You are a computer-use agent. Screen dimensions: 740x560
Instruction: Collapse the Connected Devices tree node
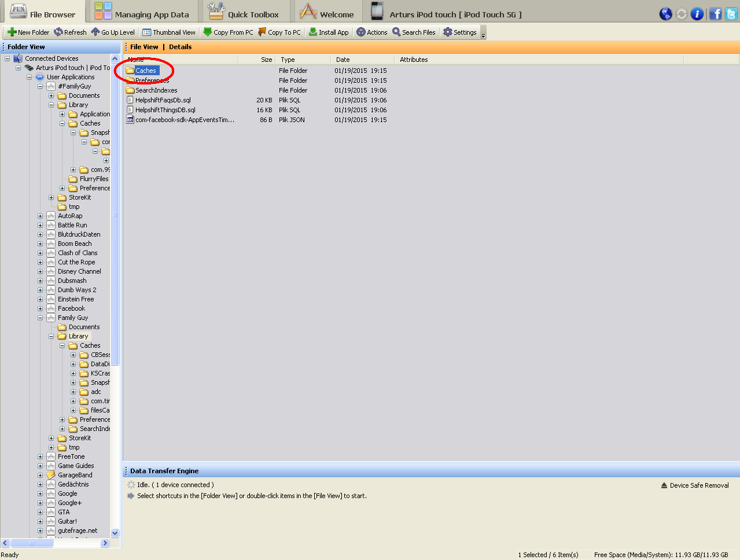7,58
